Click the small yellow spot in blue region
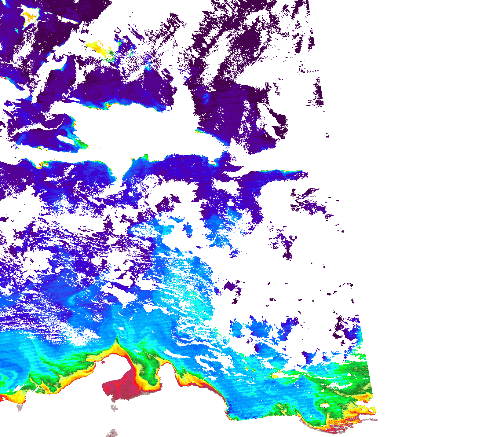The image size is (504, 437). click(x=274, y=376)
